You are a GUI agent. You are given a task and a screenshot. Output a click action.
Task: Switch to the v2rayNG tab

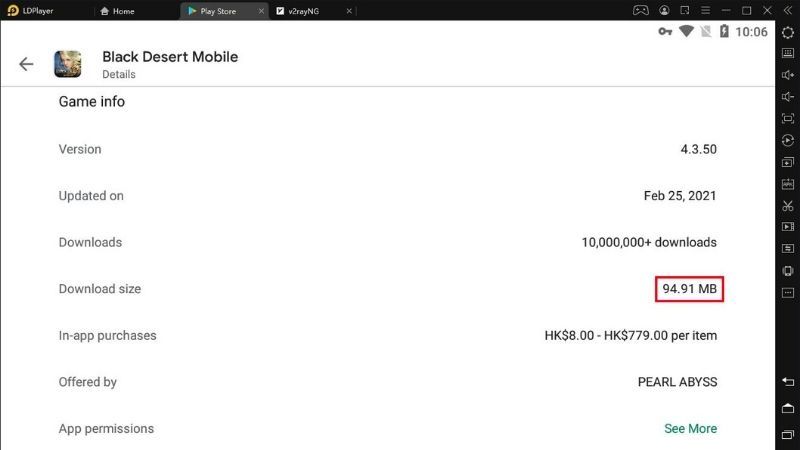pyautogui.click(x=300, y=11)
